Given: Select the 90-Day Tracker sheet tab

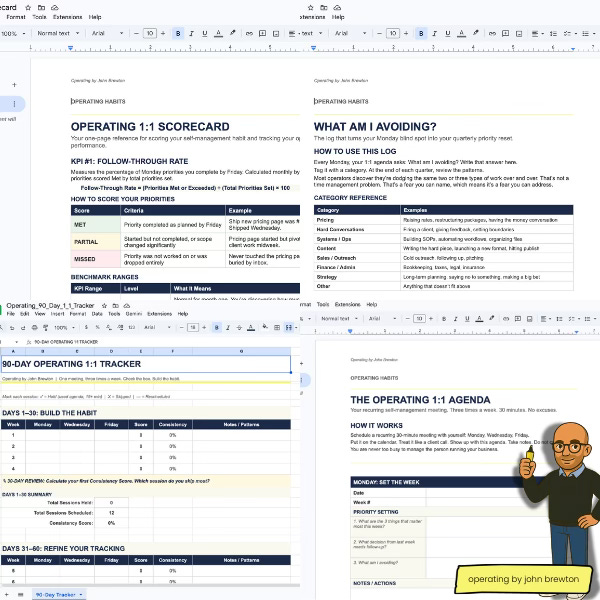Looking at the screenshot, I should 59,595.
